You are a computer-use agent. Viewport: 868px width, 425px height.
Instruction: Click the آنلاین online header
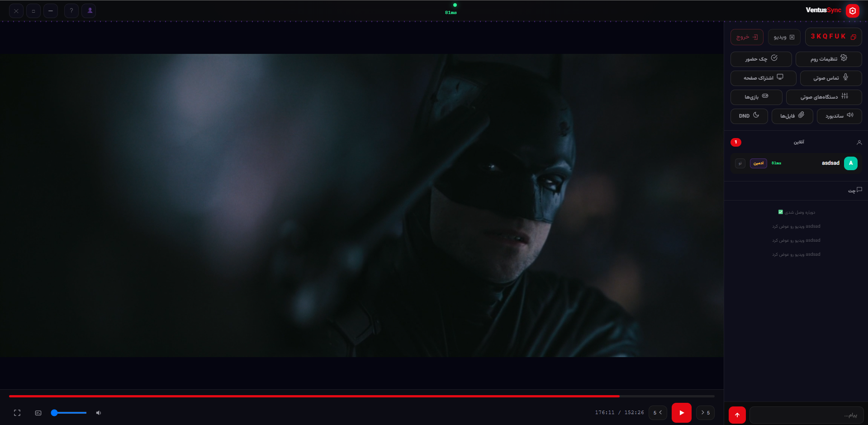point(799,142)
